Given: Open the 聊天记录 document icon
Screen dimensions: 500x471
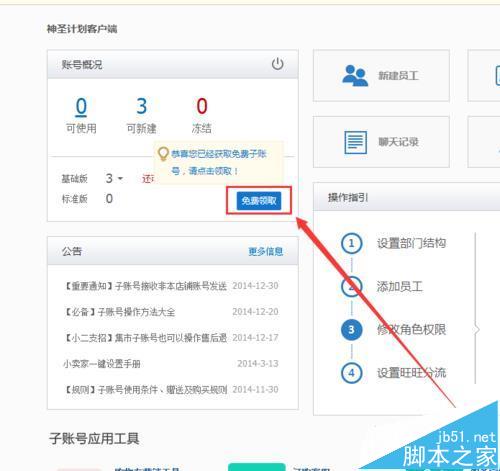Looking at the screenshot, I should [x=355, y=142].
